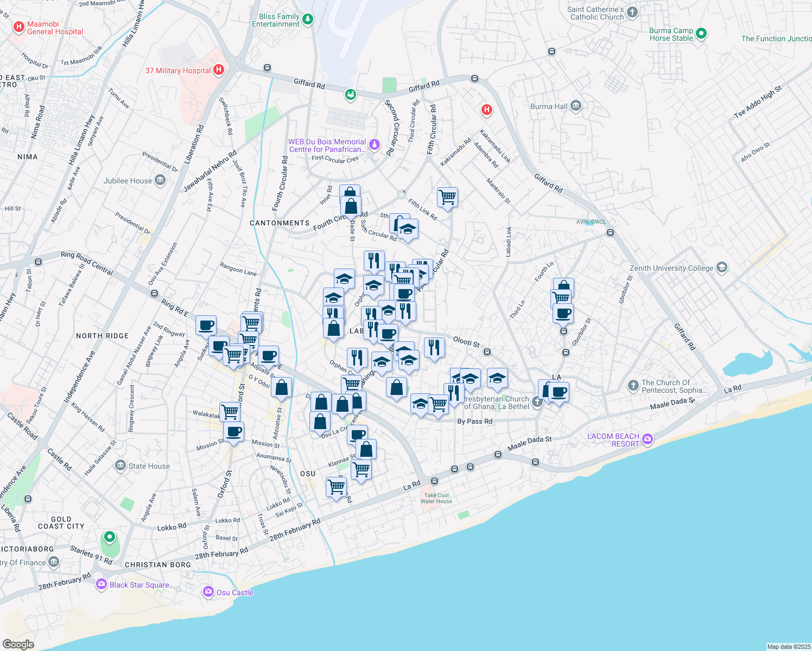The image size is (812, 651).
Task: Select the Saint Catherine's Catholic Church marker
Action: click(631, 12)
